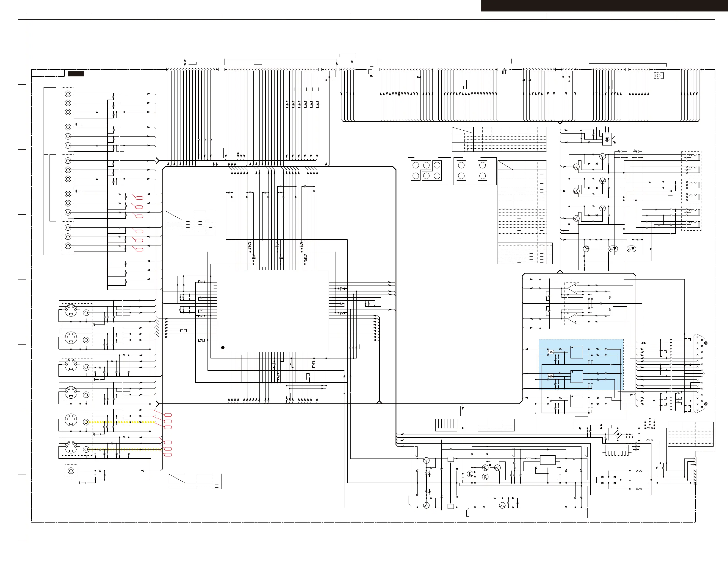
Task: Click the first red callout bubble near the RCA jacks
Action: pos(139,198)
